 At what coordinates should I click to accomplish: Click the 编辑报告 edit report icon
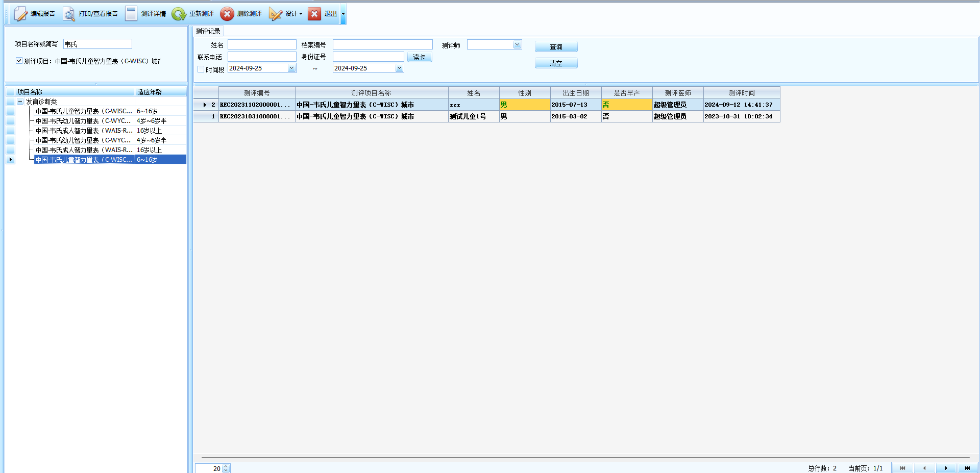click(x=21, y=14)
